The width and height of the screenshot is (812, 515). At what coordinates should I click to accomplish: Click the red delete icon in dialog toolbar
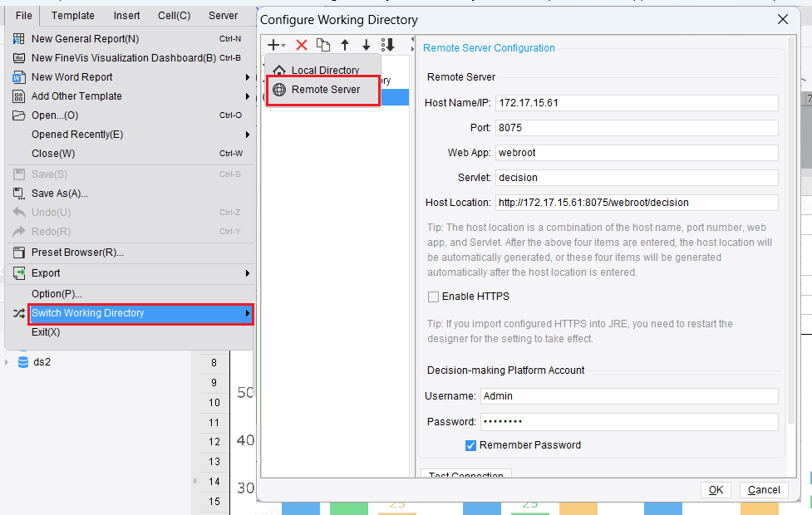pos(302,44)
